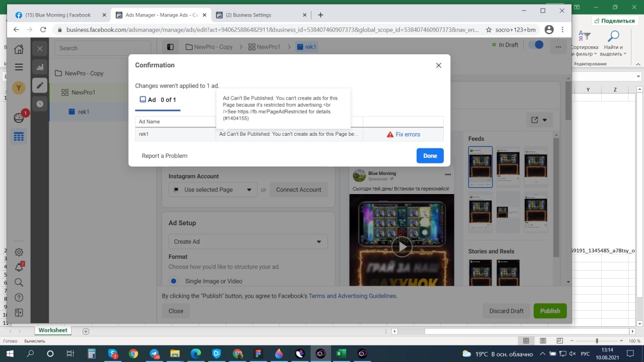Viewport: 644px width, 362px height.
Task: Open Use selected Page dropdown
Action: click(213, 190)
